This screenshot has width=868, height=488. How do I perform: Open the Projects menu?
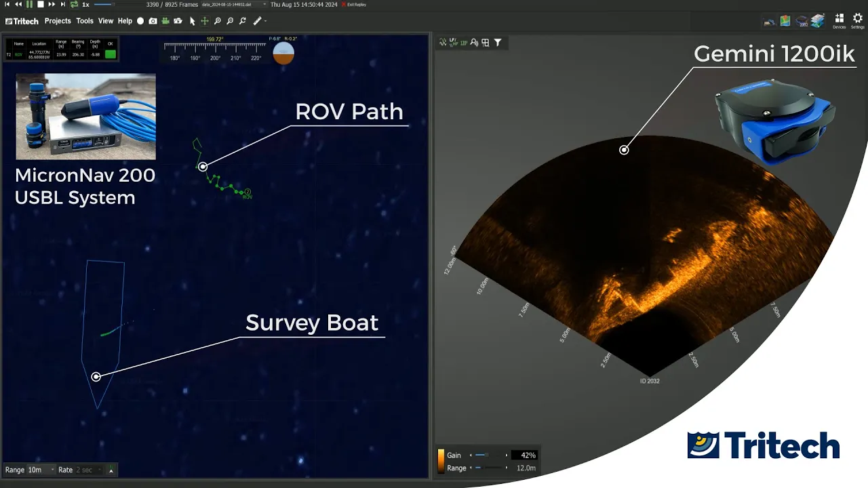click(58, 21)
